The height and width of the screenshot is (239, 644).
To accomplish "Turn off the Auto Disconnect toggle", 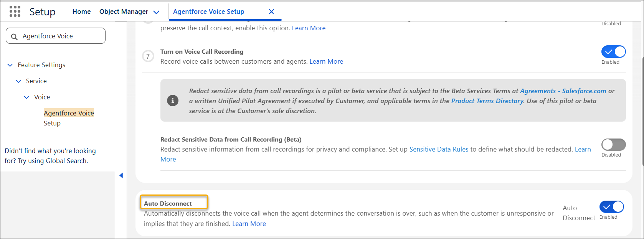I will 612,207.
